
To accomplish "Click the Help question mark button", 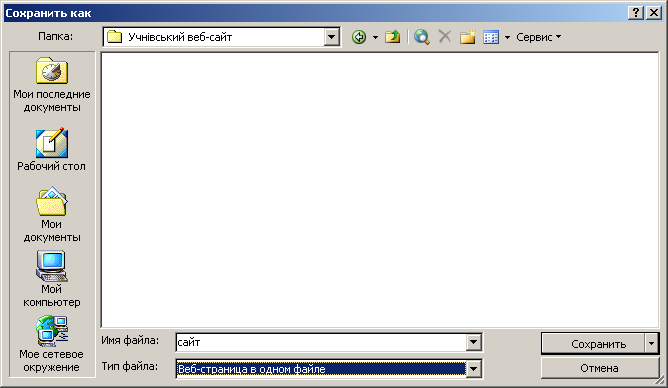I will pos(635,13).
